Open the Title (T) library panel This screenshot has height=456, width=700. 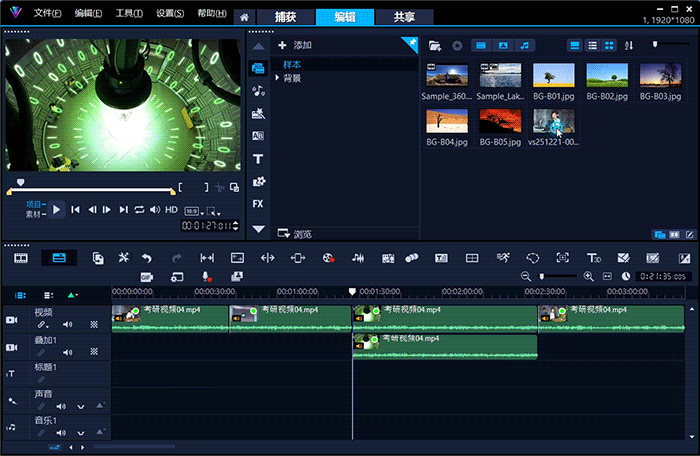(258, 158)
